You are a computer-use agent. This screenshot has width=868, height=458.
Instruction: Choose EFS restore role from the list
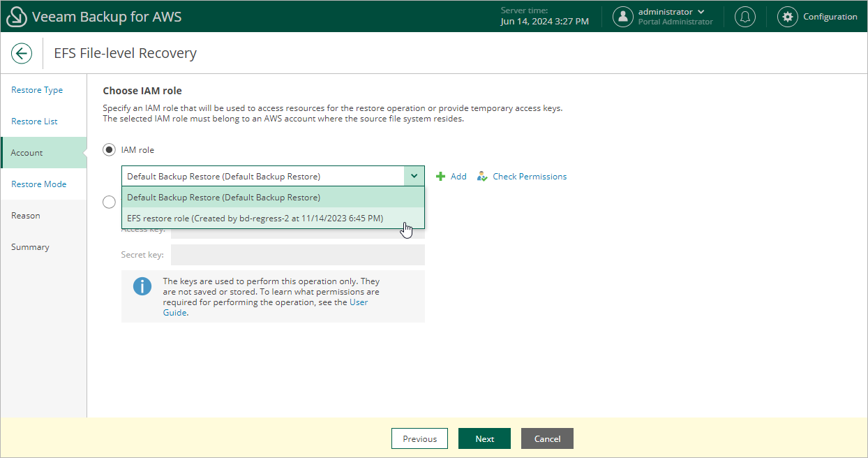click(x=273, y=219)
